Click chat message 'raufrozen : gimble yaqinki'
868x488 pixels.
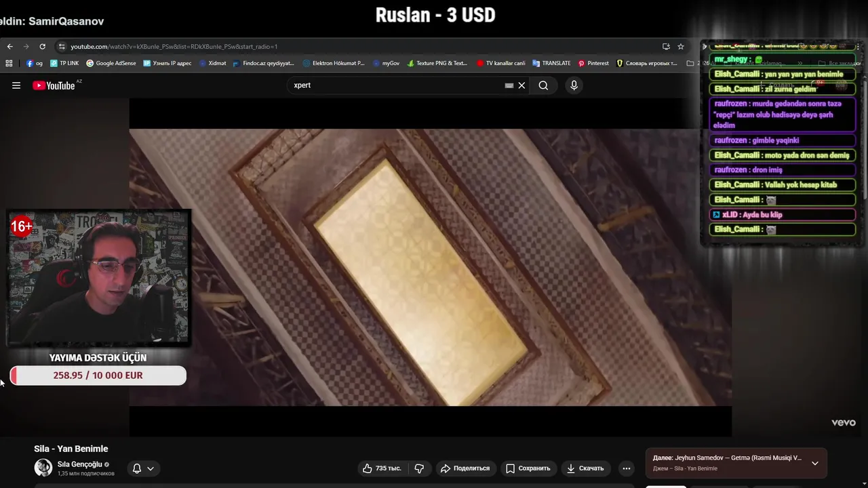781,140
